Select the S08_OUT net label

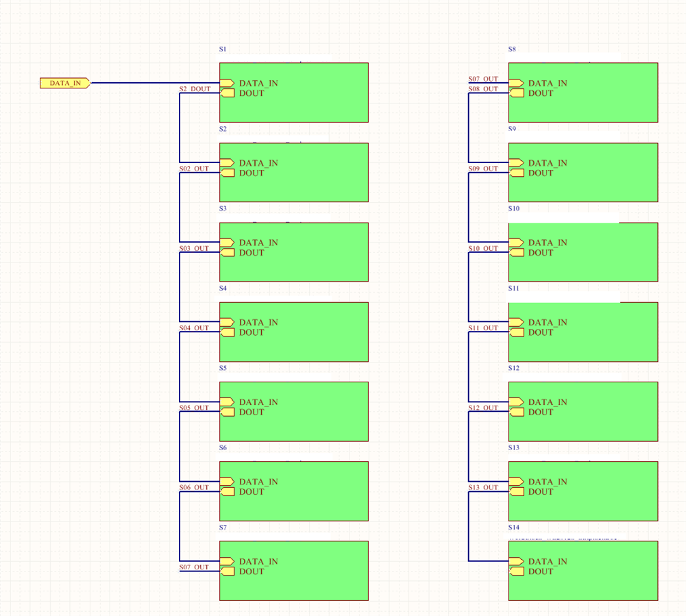(483, 89)
